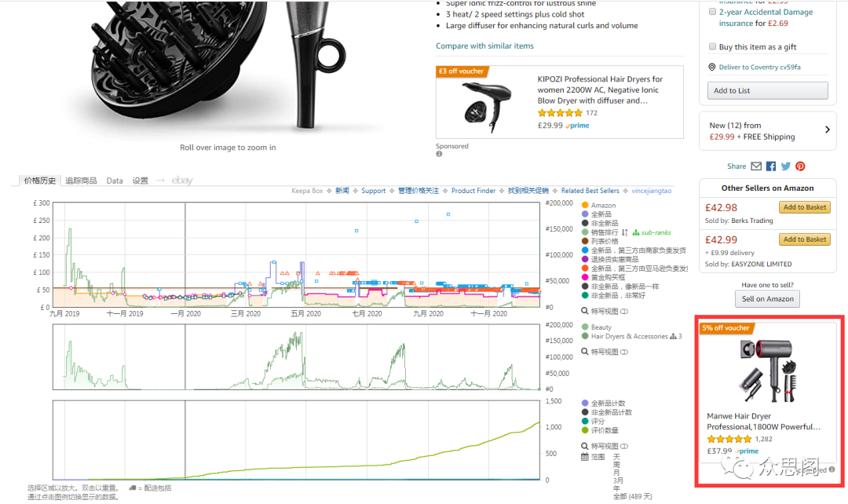Click Sell on Amazon button
The width and height of the screenshot is (848, 504).
pos(767,299)
